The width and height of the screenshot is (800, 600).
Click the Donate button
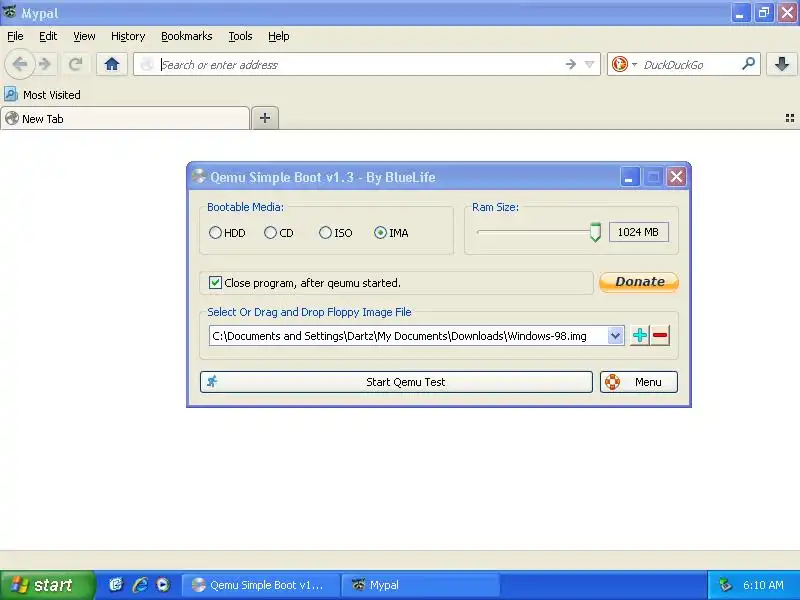[639, 282]
